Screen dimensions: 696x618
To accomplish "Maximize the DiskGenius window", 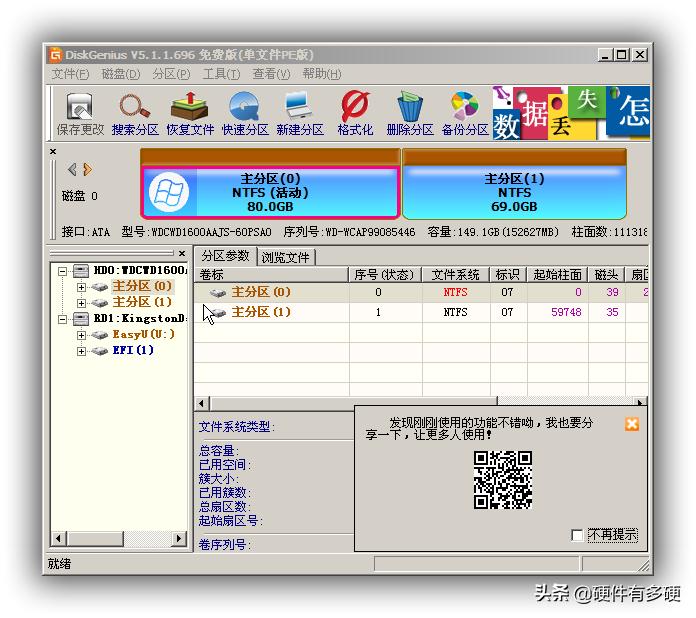I will 622,55.
